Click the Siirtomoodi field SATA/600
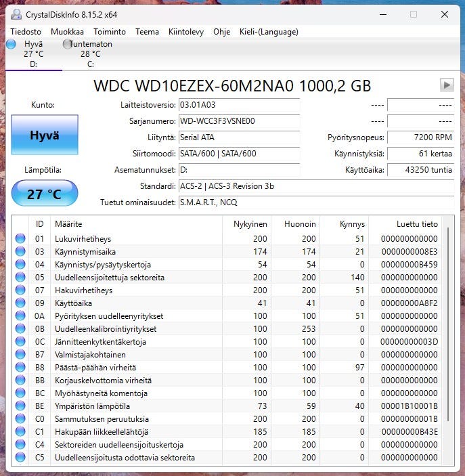This screenshot has width=465, height=476. click(x=239, y=154)
